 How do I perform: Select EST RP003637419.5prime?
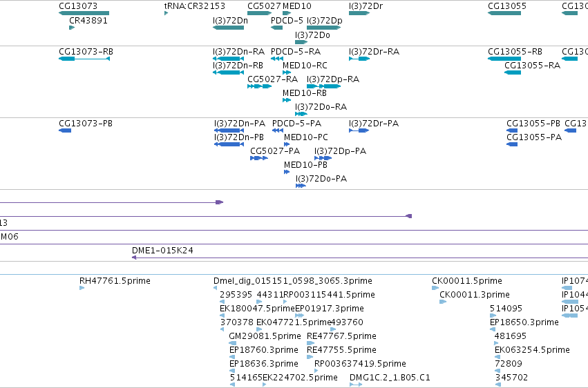click(316, 371)
